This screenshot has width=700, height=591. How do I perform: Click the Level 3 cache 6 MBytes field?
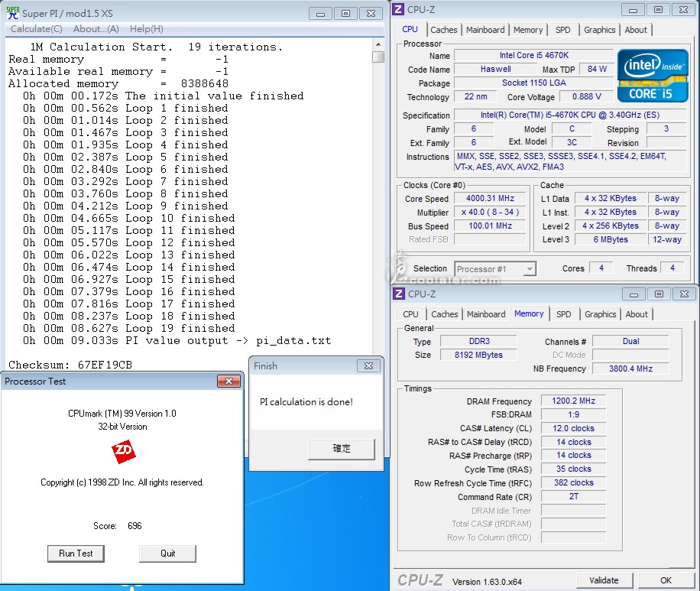pyautogui.click(x=611, y=239)
